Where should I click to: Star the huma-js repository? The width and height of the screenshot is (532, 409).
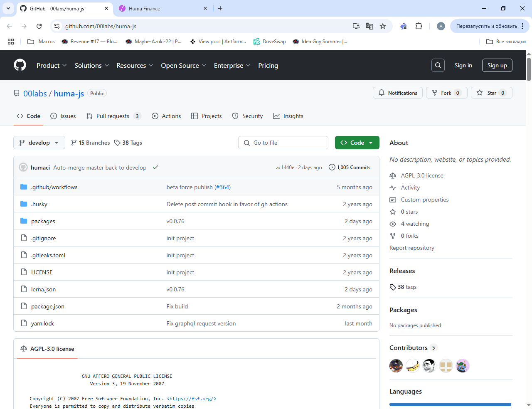click(492, 93)
